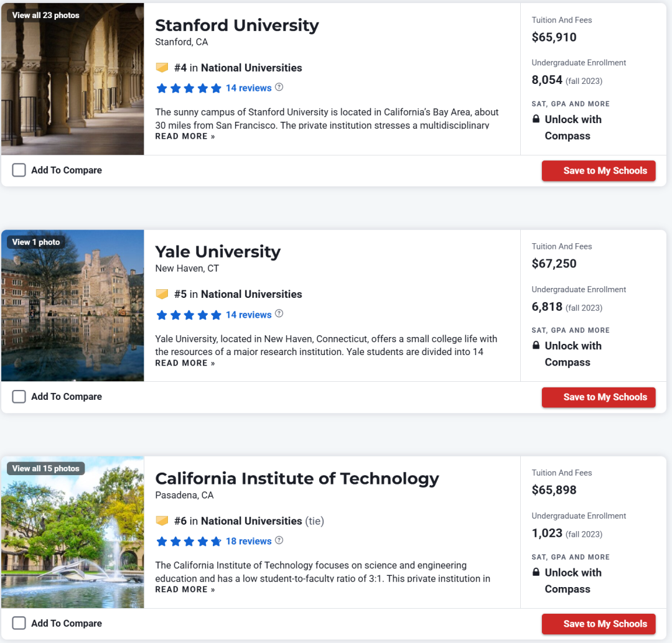This screenshot has height=643, width=672.
Task: Expand Yale description with READ MORE
Action: point(185,363)
